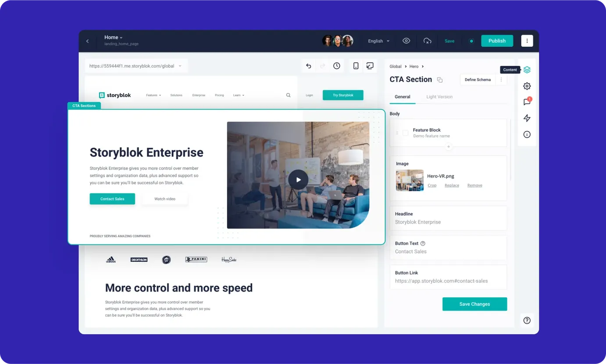Tick the Feature Block checkbox

[x=405, y=133]
